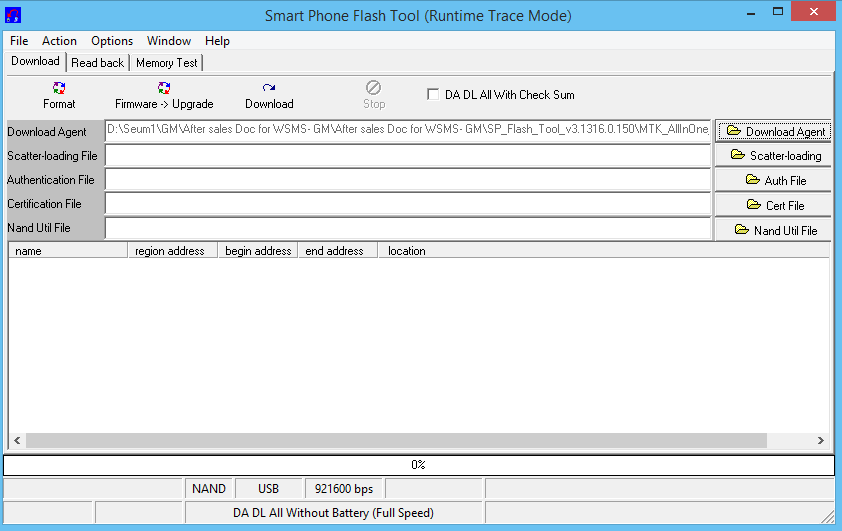Click the horizontal scrollbar right arrow

click(x=821, y=440)
